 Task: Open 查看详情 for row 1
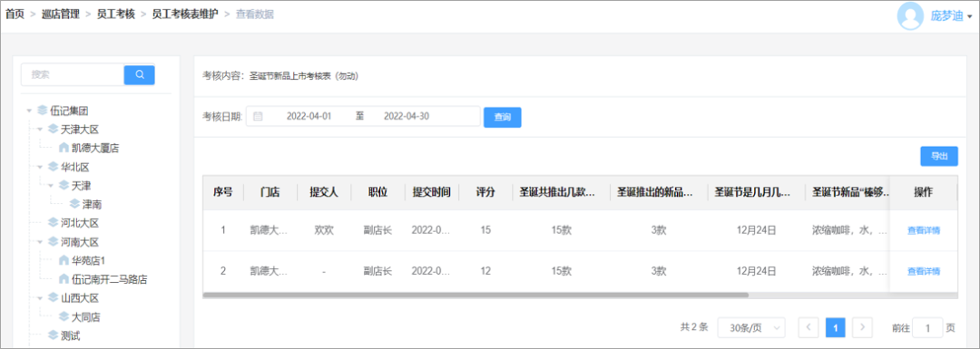coord(924,230)
